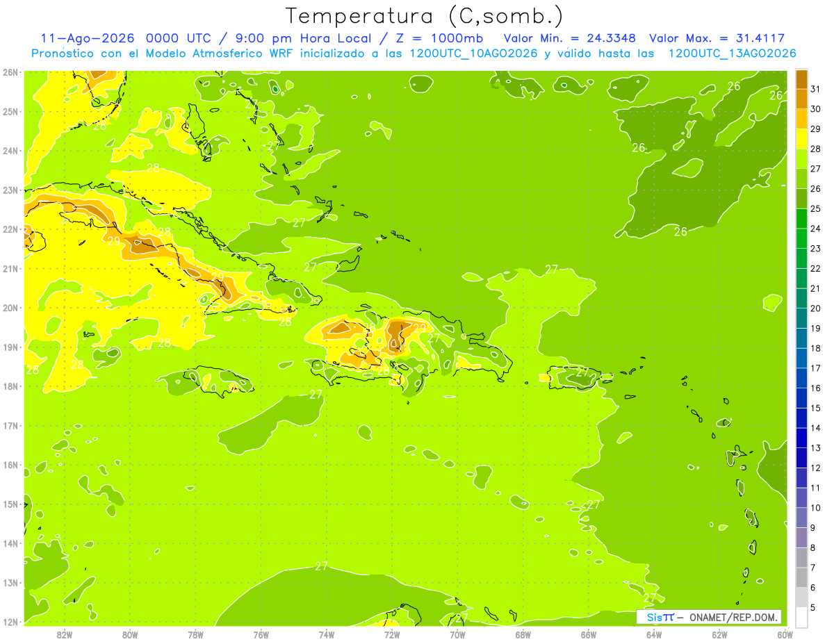The height and width of the screenshot is (644, 834).
Task: Click the '82W' longitude axis label
Action: click(65, 634)
